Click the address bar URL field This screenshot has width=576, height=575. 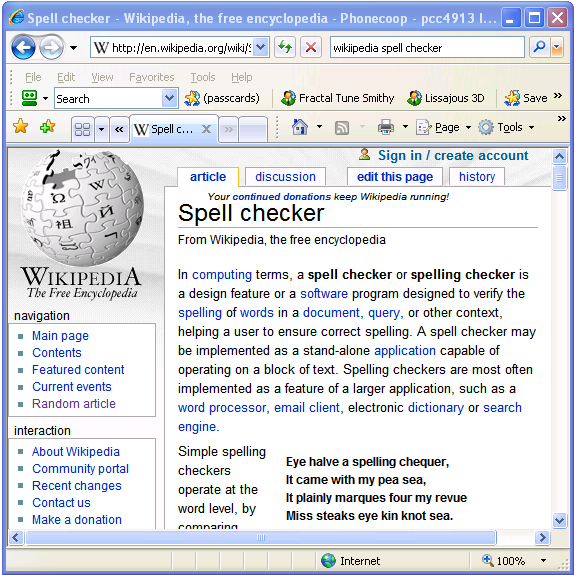coord(172,47)
